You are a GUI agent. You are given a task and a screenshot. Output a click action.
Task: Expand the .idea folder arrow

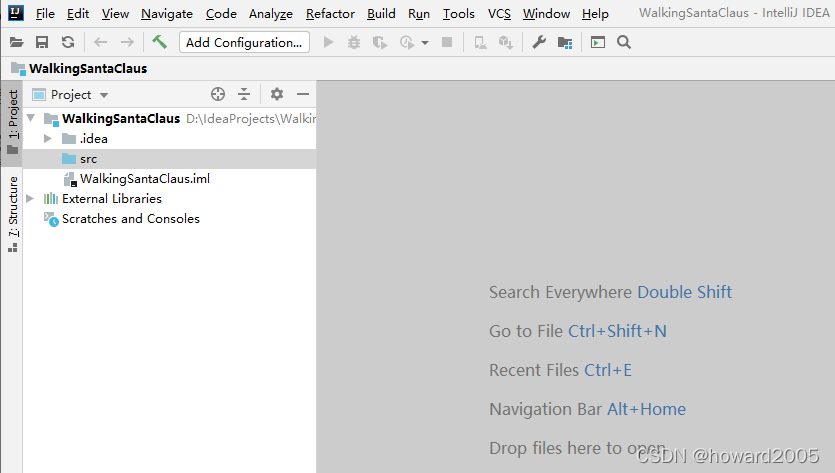tap(48, 138)
